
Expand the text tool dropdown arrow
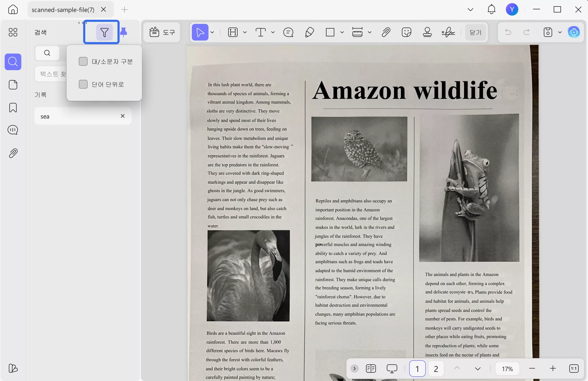click(x=273, y=32)
